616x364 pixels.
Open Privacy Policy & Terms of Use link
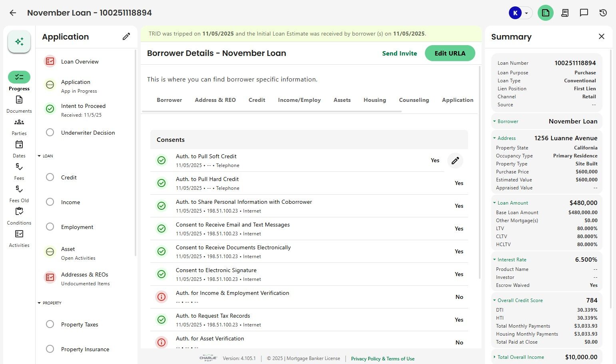pos(383,359)
